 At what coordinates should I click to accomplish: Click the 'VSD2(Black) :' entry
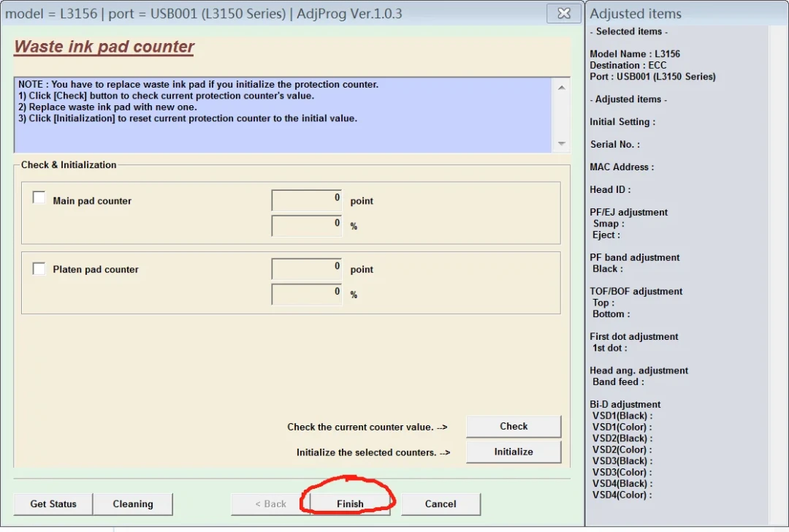pos(622,438)
